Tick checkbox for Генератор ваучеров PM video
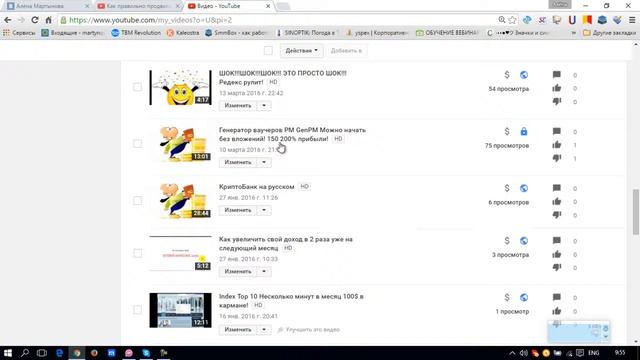 pos(138,144)
